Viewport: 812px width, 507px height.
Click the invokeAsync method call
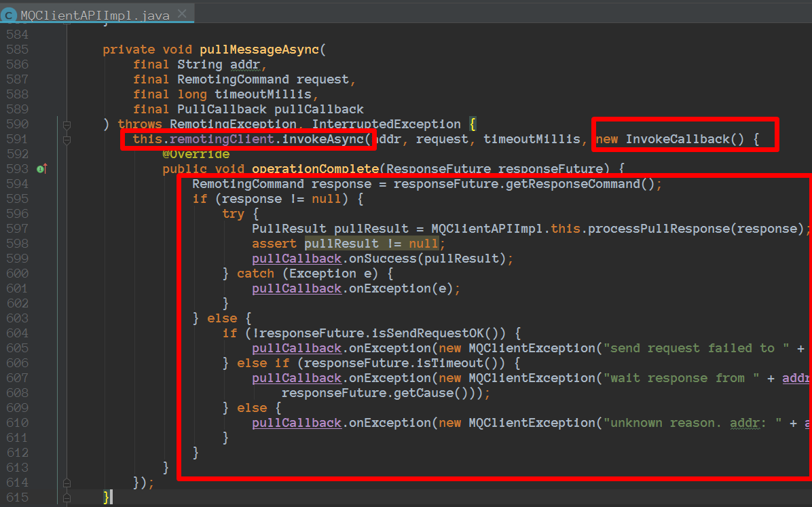(323, 139)
